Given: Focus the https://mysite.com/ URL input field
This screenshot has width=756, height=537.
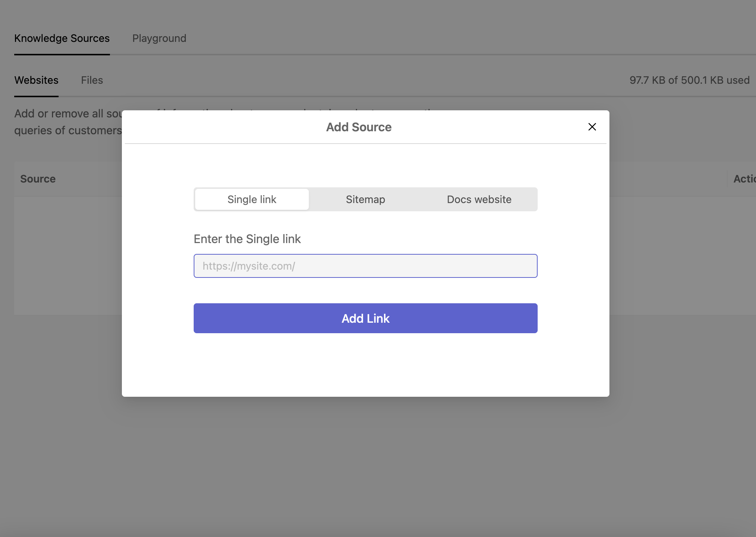Looking at the screenshot, I should [365, 266].
